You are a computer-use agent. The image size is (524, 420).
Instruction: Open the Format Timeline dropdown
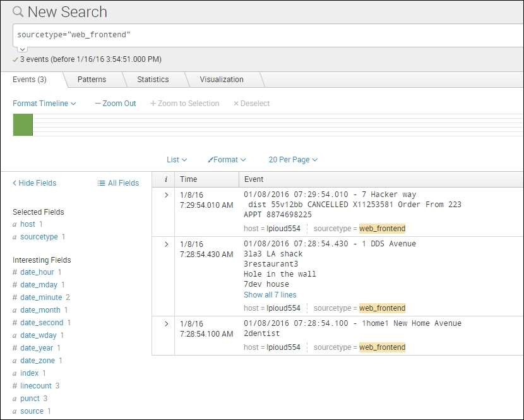point(44,104)
